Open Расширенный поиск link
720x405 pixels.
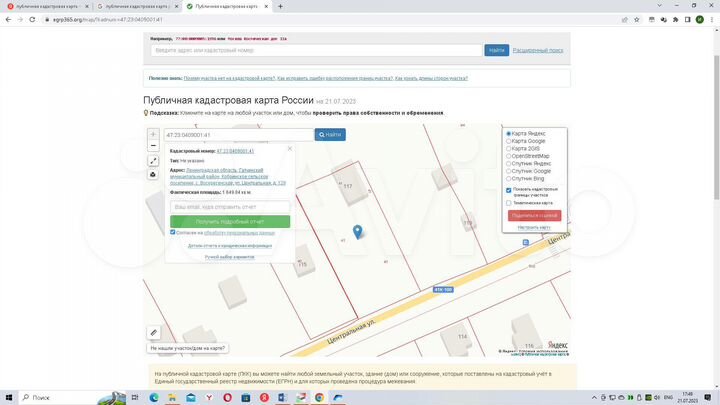pyautogui.click(x=538, y=50)
